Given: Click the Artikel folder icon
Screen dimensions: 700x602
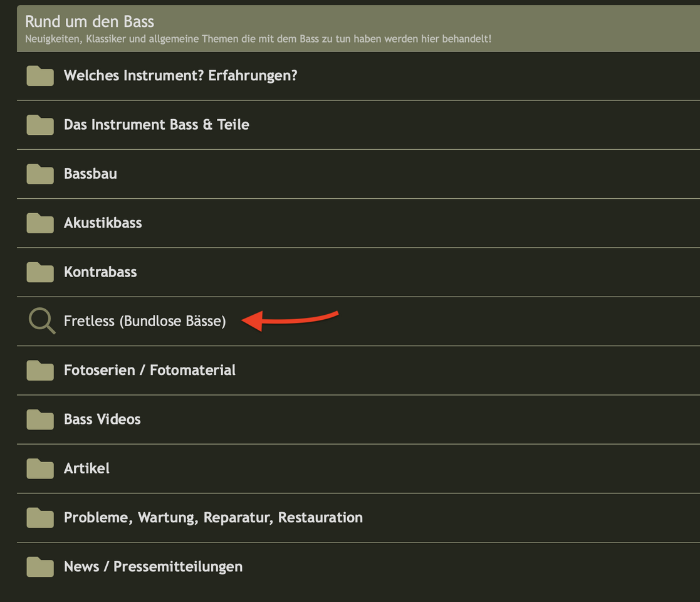Looking at the screenshot, I should coord(40,468).
